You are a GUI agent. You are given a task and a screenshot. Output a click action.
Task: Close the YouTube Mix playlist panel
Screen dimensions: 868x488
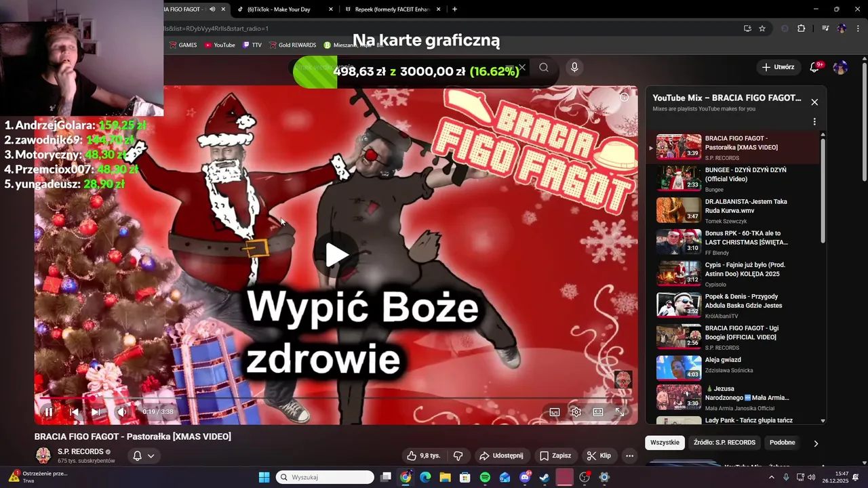tap(814, 102)
